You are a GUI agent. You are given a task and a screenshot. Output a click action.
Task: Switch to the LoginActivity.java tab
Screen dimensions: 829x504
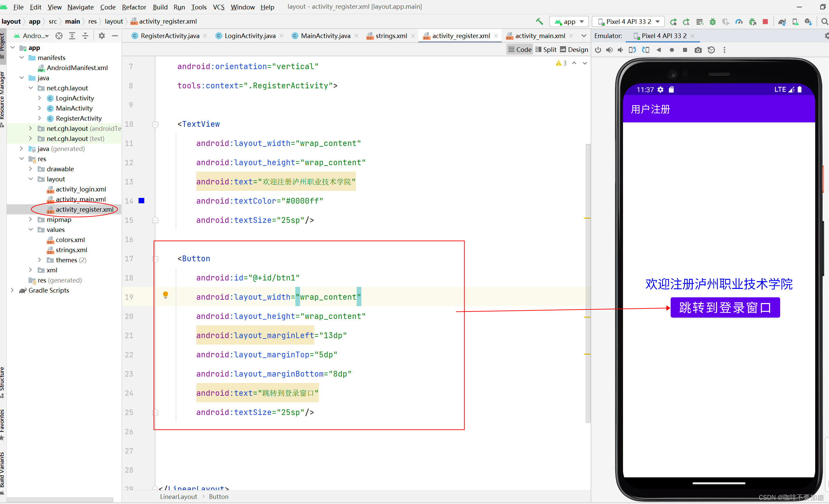[x=249, y=36]
